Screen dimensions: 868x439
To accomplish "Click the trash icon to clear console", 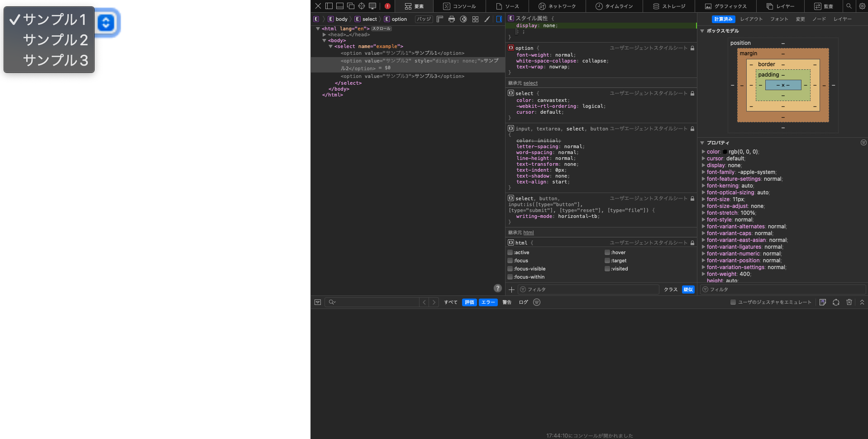I will pyautogui.click(x=849, y=302).
